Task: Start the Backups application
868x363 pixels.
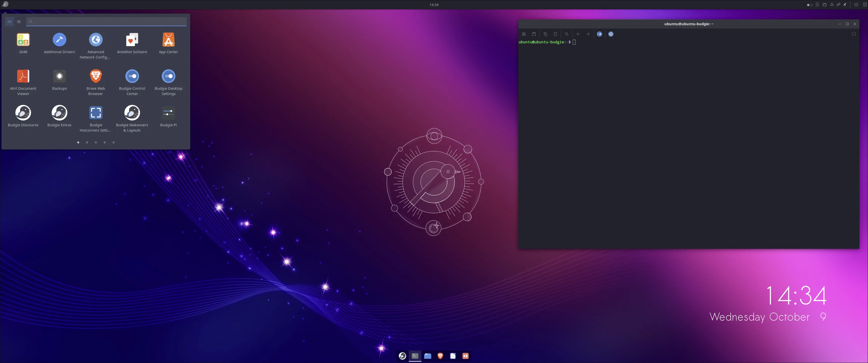Action: coord(59,76)
